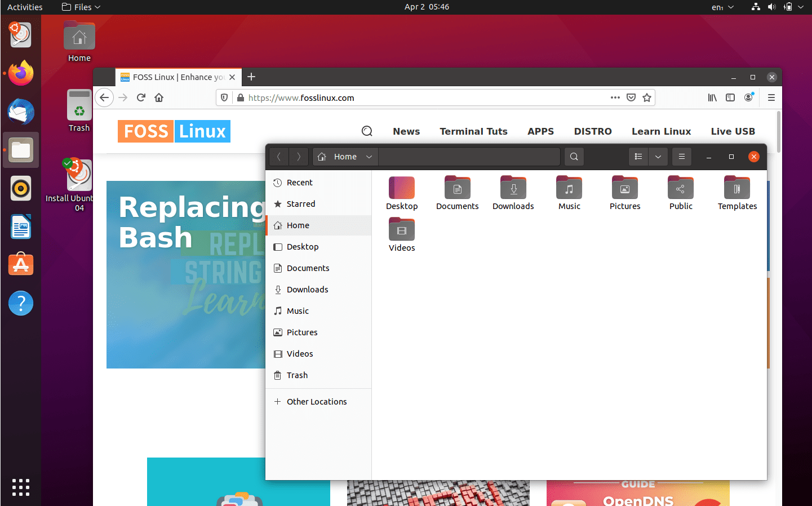Select Pictures in the Files sidebar
The image size is (812, 506).
[x=318, y=332]
